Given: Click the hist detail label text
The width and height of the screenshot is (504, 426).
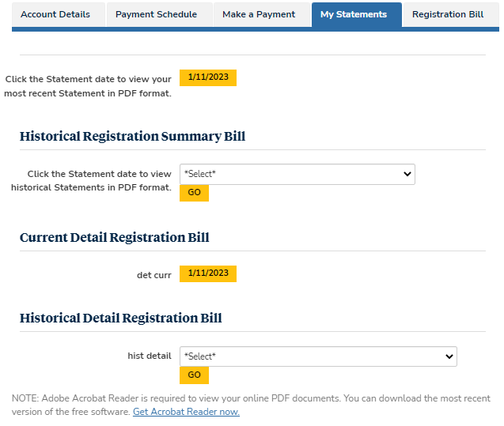Looking at the screenshot, I should click(x=149, y=356).
